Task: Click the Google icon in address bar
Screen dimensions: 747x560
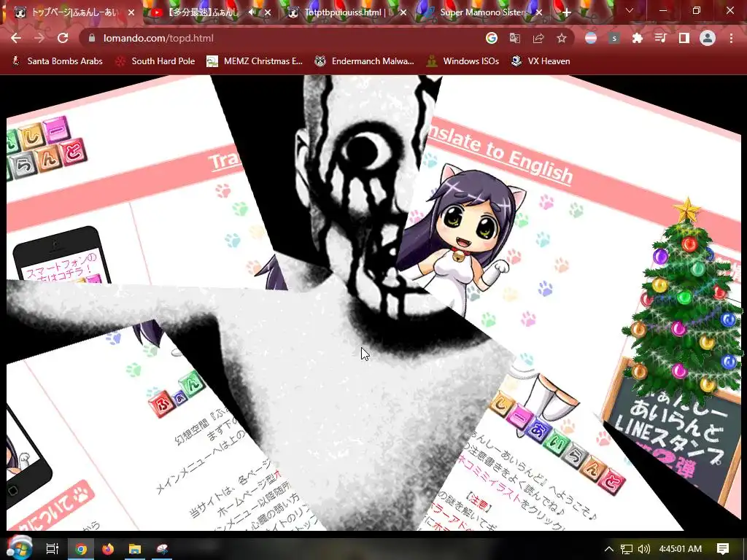Action: coord(491,38)
